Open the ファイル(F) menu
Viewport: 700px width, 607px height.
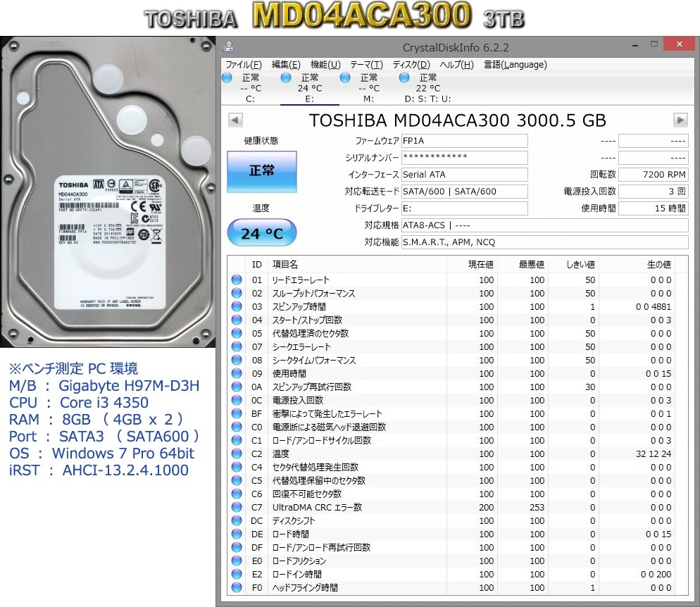coord(243,65)
